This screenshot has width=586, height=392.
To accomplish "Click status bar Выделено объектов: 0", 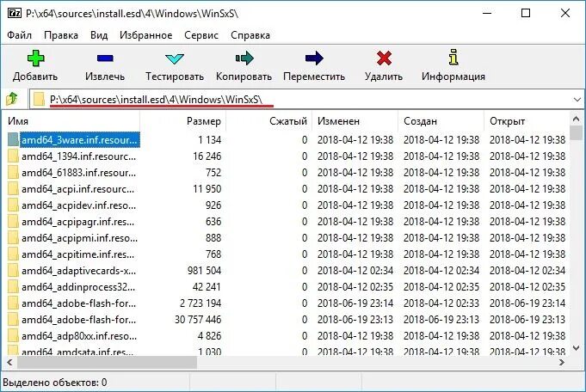I will coord(55,383).
